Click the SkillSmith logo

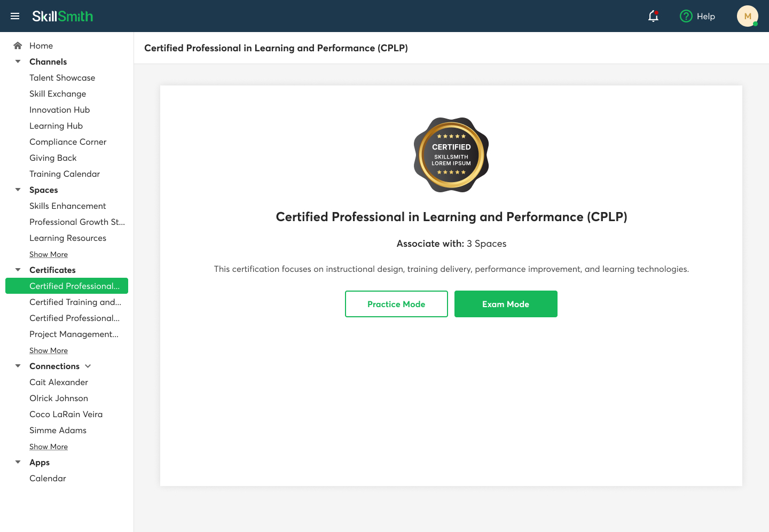[x=62, y=16]
